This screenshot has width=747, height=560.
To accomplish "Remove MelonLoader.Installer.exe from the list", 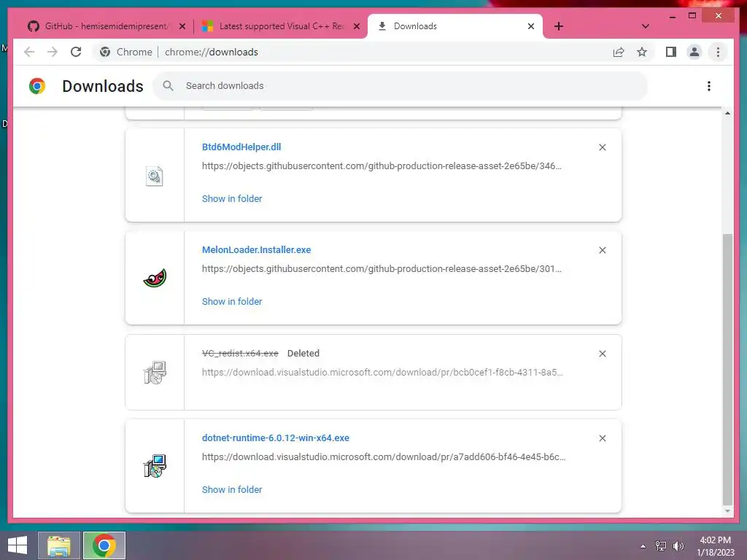I will click(602, 250).
